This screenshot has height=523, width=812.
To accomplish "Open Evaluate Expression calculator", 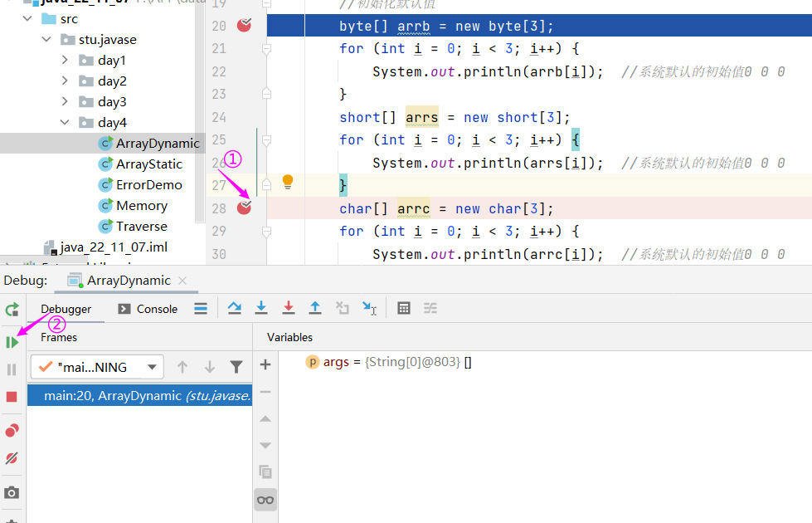I will (403, 309).
